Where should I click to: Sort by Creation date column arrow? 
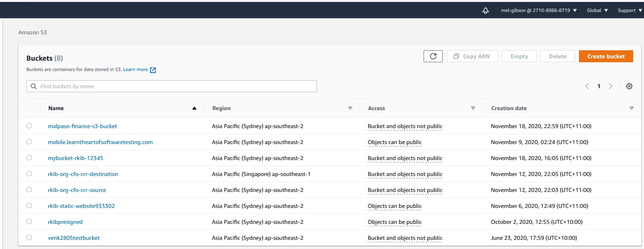click(x=631, y=108)
